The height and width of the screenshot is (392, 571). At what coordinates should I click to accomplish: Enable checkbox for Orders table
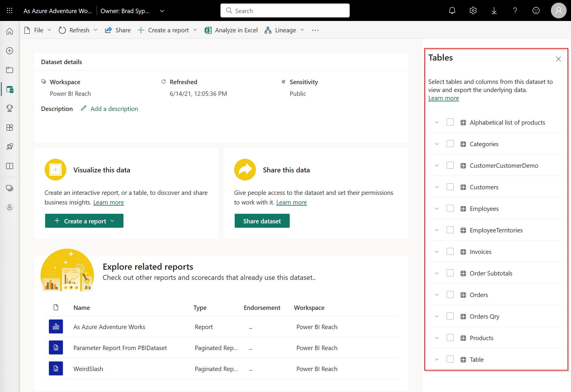tap(450, 294)
